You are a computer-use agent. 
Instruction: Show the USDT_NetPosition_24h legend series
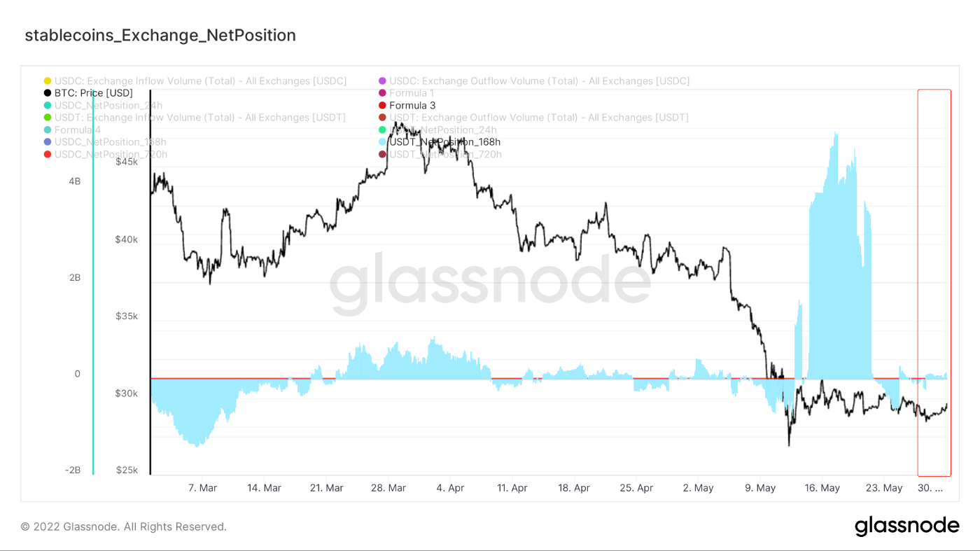coord(442,130)
